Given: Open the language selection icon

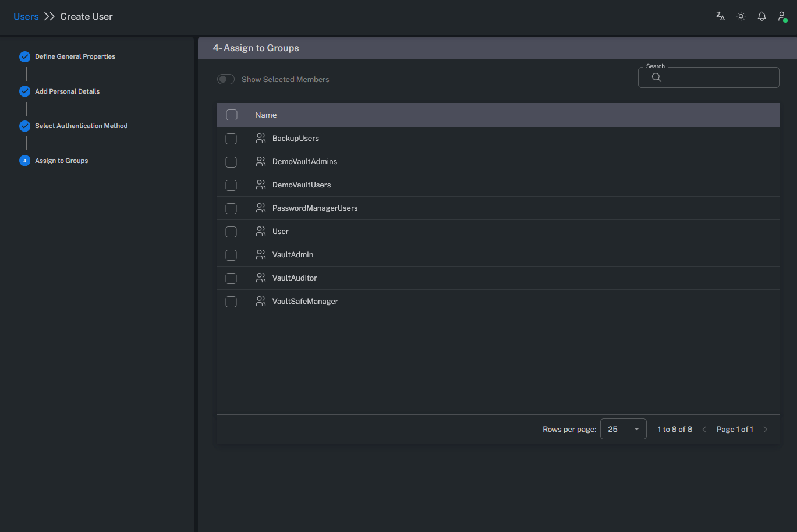Looking at the screenshot, I should coord(720,16).
